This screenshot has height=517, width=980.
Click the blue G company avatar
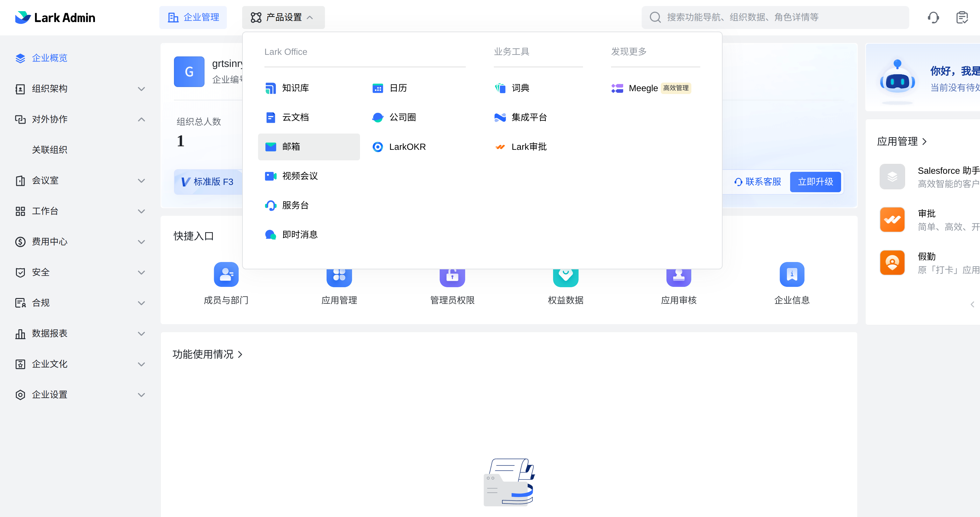tap(189, 72)
